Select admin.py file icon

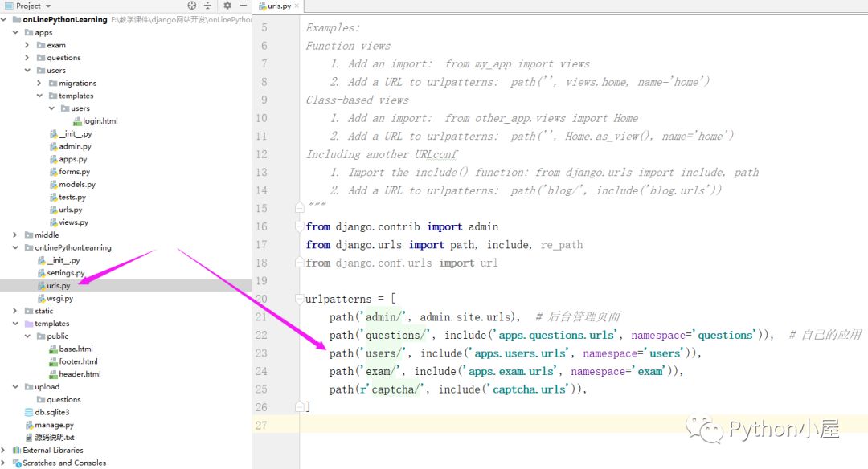[54, 146]
